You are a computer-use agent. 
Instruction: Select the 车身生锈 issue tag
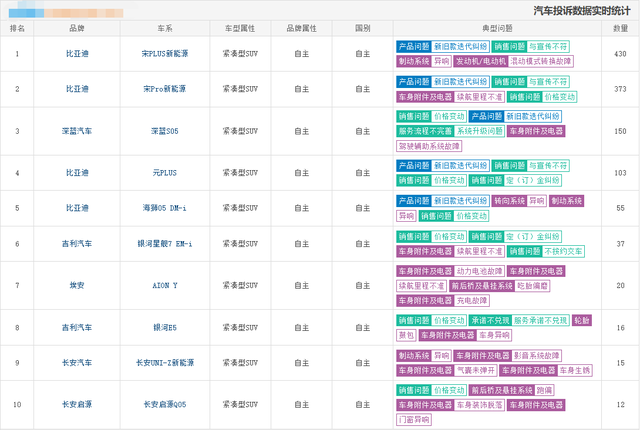575,370
